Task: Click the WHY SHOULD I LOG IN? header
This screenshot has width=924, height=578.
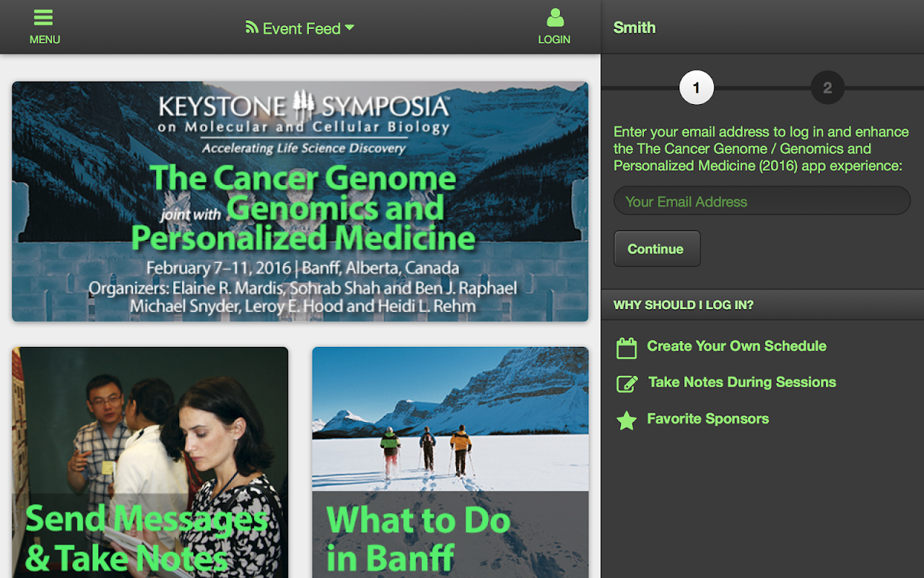Action: click(x=762, y=305)
